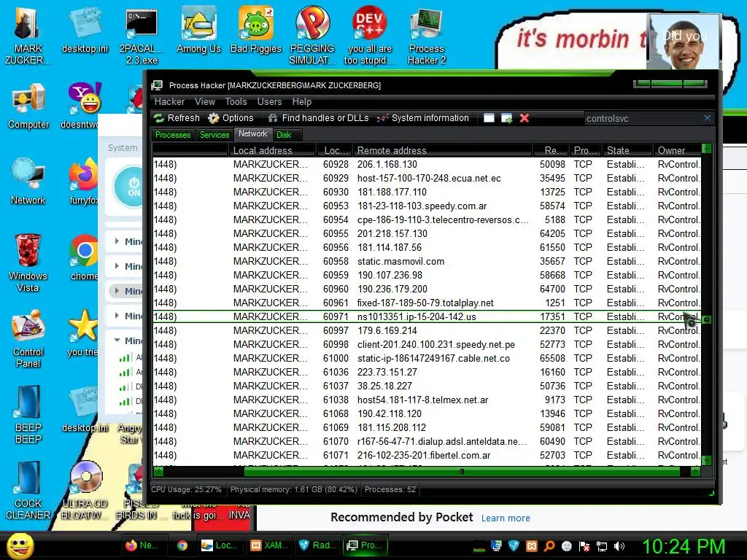Screen dimensions: 747x560
Task: Select the static.masmovil.com connection row
Action: pyautogui.click(x=426, y=262)
